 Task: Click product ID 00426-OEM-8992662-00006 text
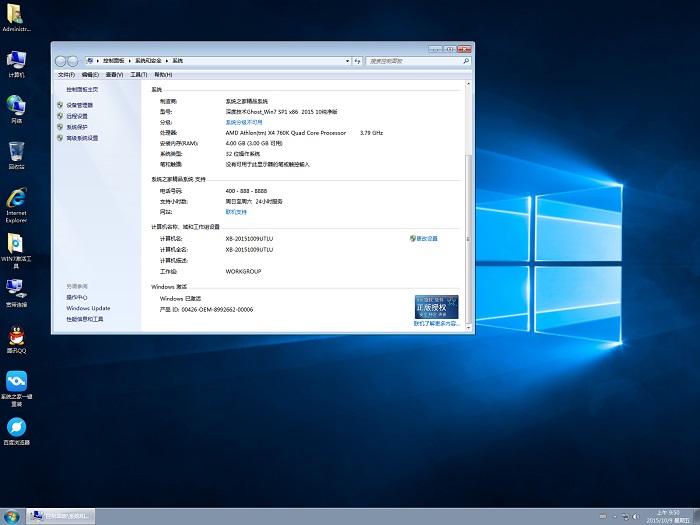206,309
